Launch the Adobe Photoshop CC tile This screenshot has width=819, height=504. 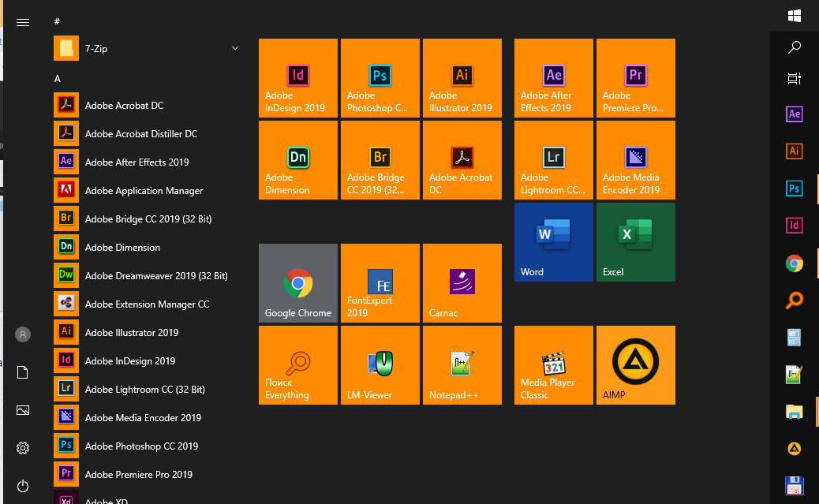point(380,78)
